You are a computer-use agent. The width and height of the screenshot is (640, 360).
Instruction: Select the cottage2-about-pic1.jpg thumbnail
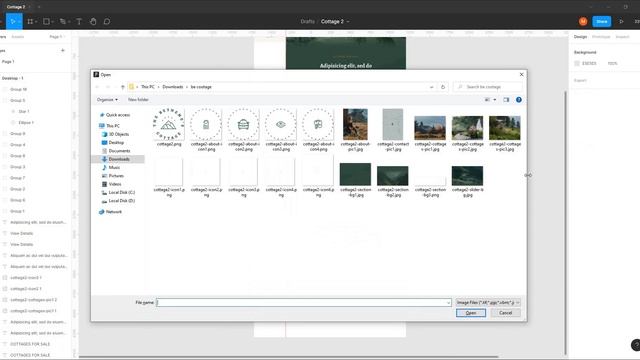click(x=355, y=124)
